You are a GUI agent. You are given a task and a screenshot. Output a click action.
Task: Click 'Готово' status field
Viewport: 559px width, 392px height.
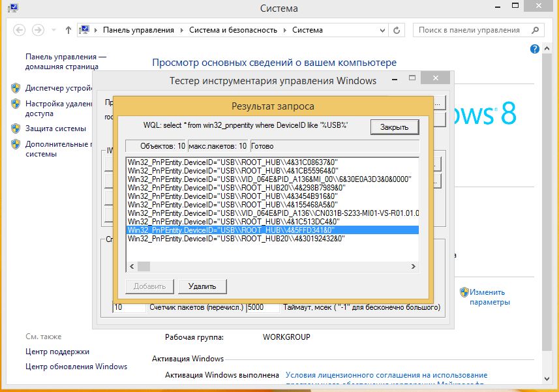(x=335, y=146)
